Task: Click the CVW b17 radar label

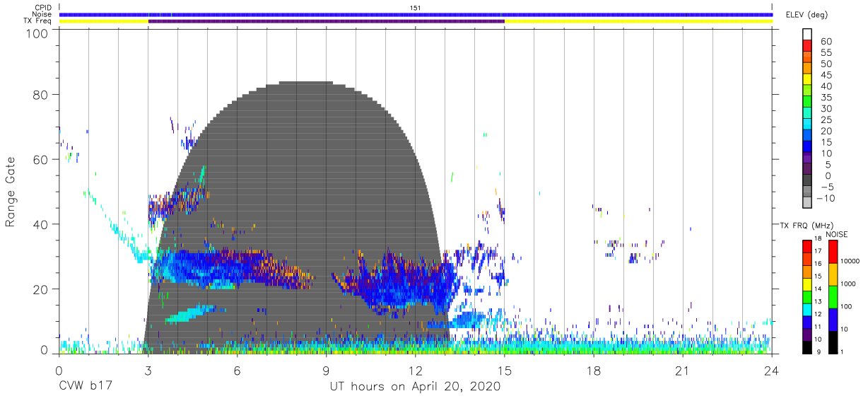Action: (86, 387)
